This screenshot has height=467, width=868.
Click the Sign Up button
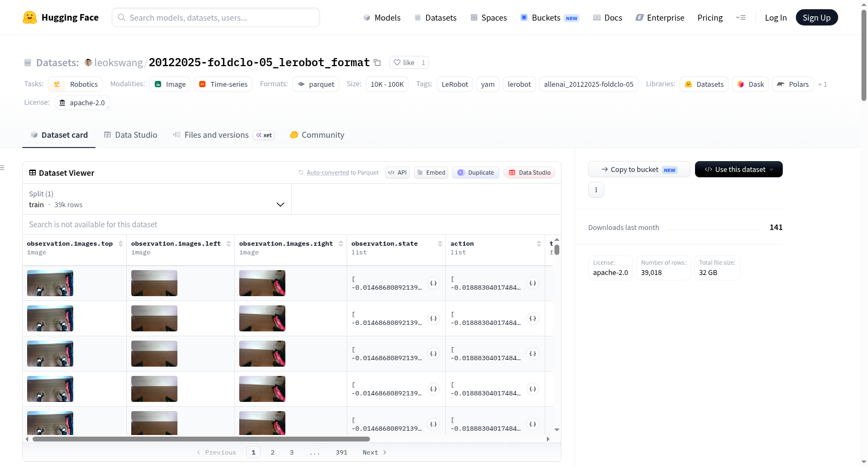[x=816, y=17]
